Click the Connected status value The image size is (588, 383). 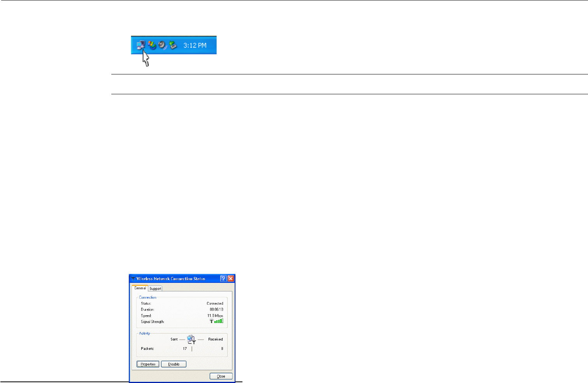click(x=215, y=304)
